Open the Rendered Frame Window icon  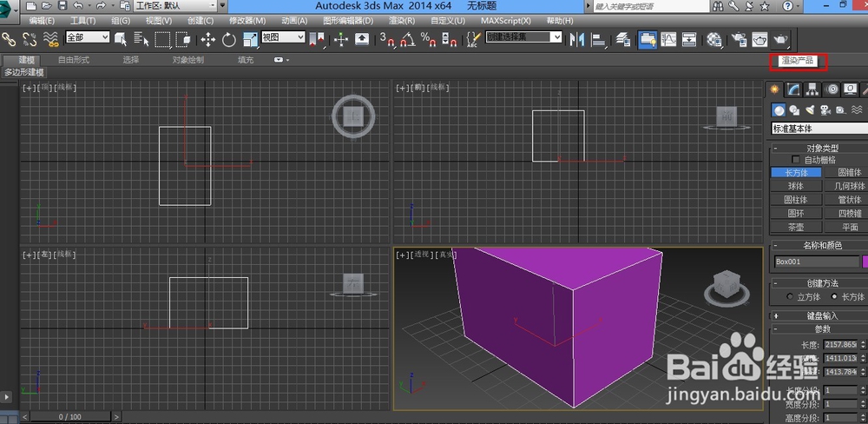tap(759, 39)
